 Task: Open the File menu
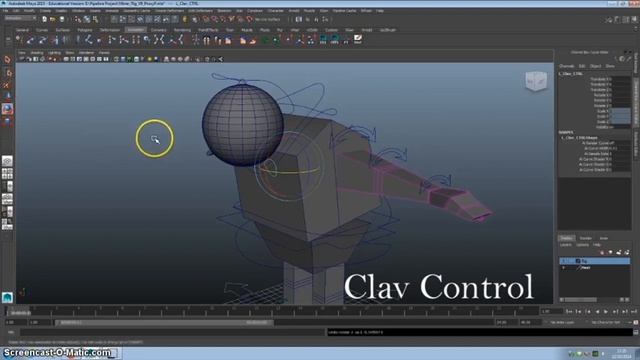(5, 11)
